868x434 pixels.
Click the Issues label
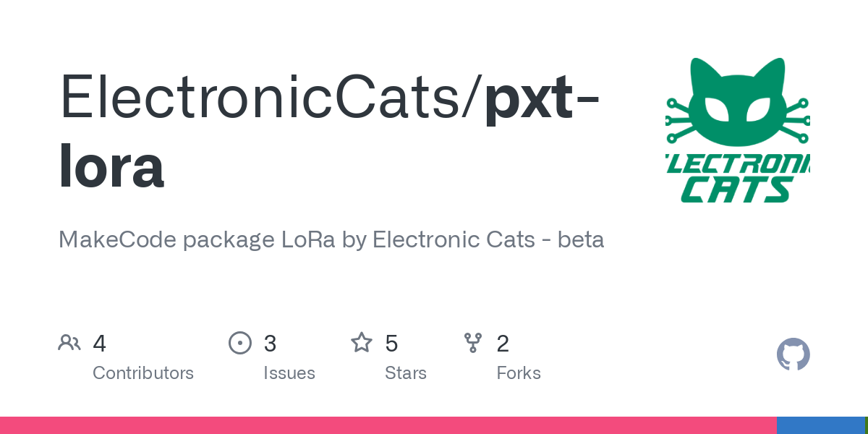289,373
